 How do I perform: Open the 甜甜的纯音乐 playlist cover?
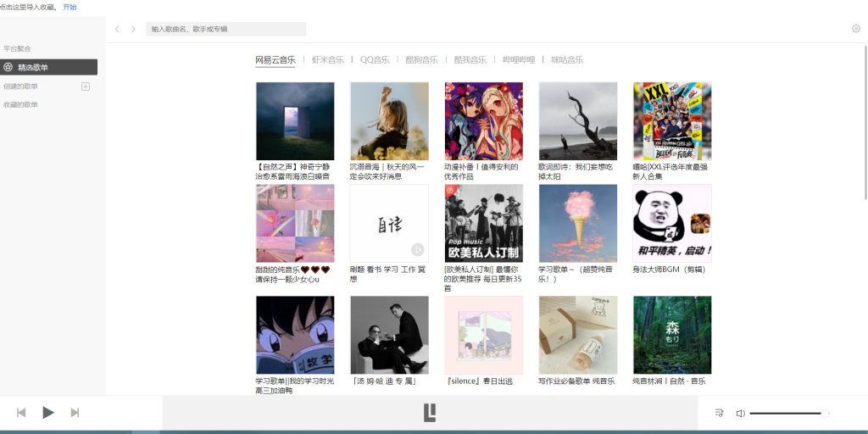295,224
